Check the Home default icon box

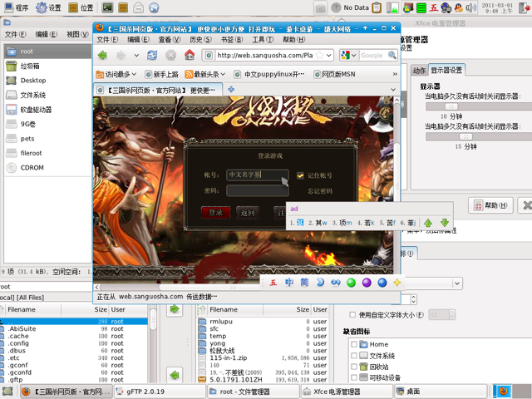(354, 344)
